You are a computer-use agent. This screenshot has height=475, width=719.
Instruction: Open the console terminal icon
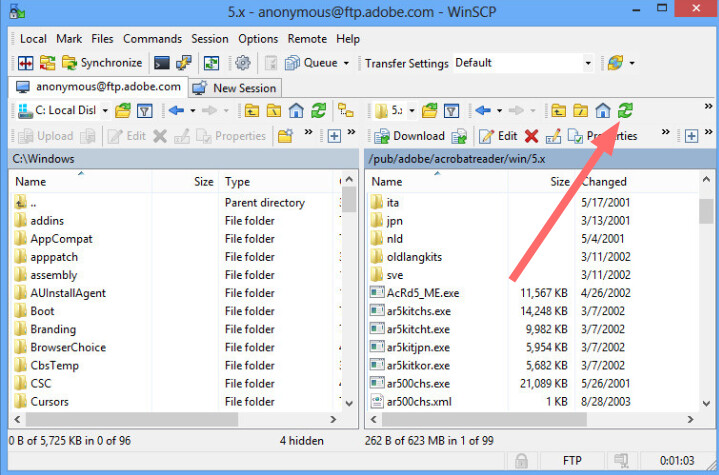coord(162,63)
